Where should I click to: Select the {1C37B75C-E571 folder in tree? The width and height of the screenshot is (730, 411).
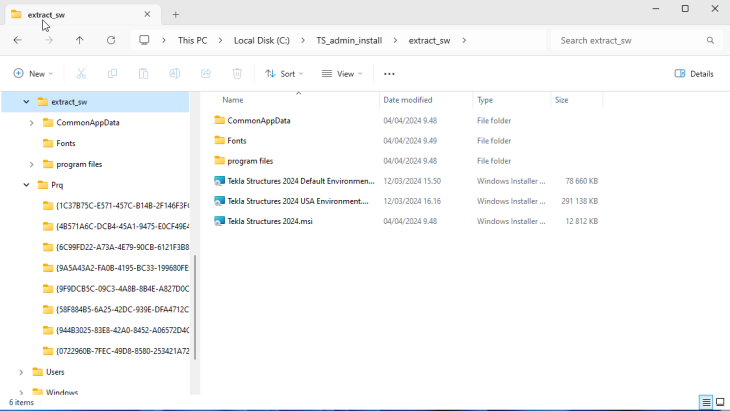click(122, 206)
